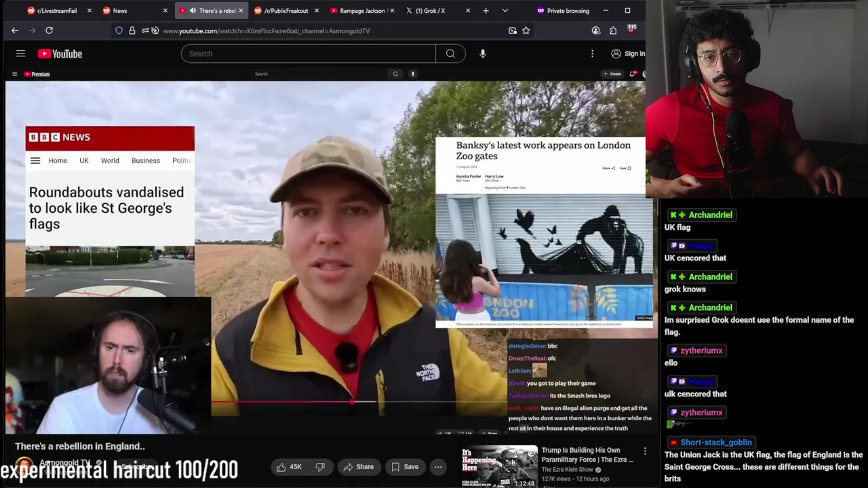The width and height of the screenshot is (868, 488).
Task: Click the browser address bar URL
Action: [267, 30]
